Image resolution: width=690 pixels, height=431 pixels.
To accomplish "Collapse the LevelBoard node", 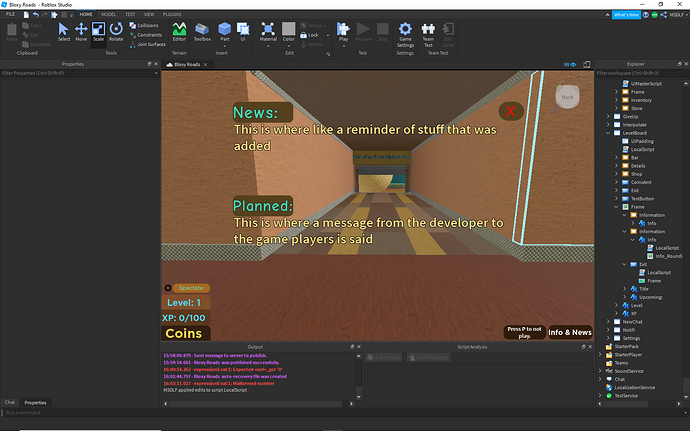I will click(x=608, y=133).
